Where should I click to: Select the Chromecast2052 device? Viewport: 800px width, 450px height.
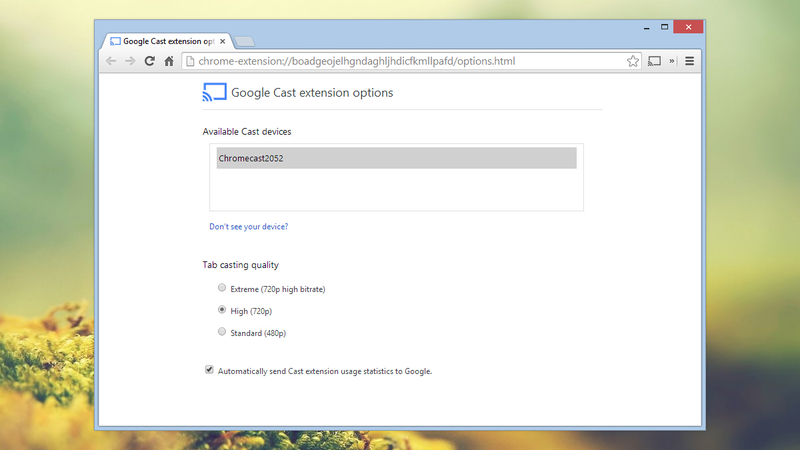coord(396,158)
